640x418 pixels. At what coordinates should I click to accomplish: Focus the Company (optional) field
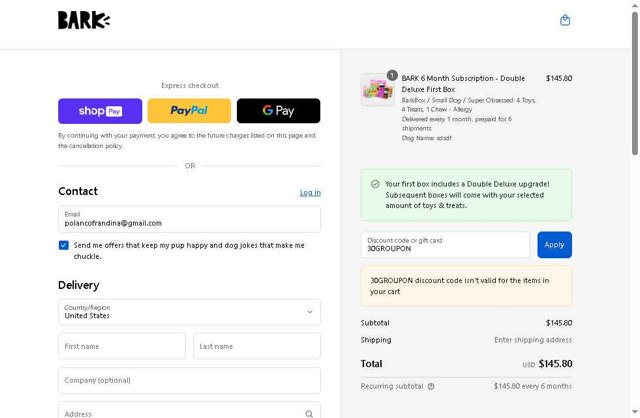189,380
